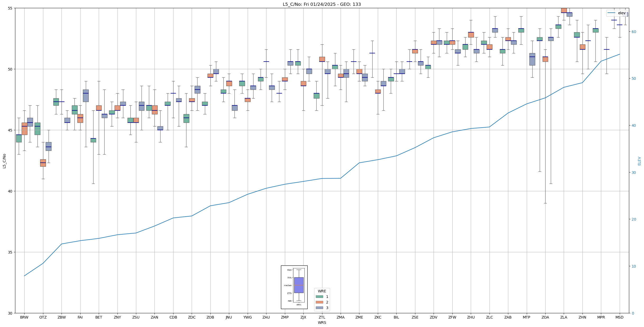The image size is (644, 327).
Task: Click the ZOA x-axis tick label
Action: click(x=545, y=317)
